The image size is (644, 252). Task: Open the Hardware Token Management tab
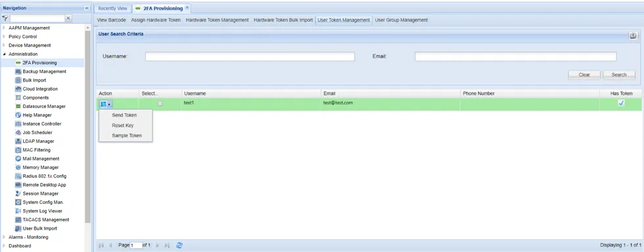(218, 20)
